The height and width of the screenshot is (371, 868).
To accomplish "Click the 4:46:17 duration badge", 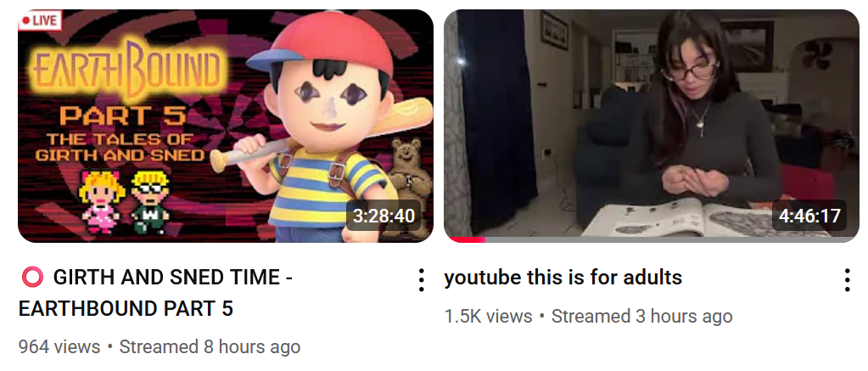I will pos(809,216).
